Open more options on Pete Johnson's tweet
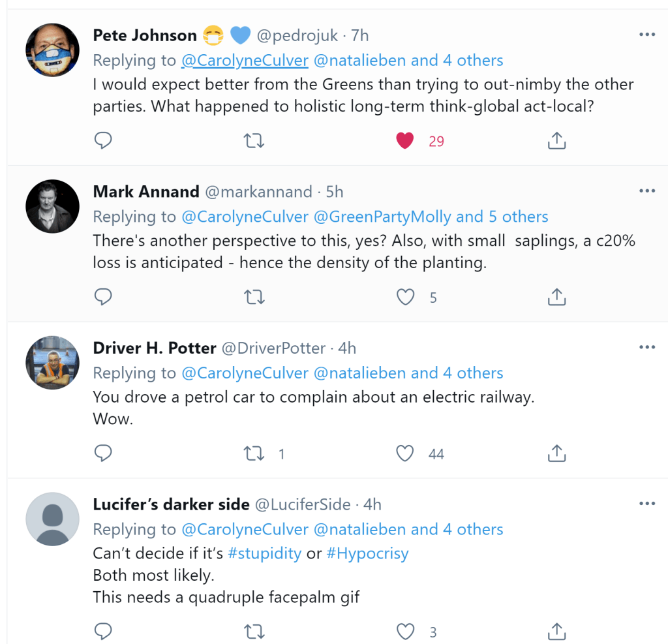The width and height of the screenshot is (668, 644). pos(646,35)
